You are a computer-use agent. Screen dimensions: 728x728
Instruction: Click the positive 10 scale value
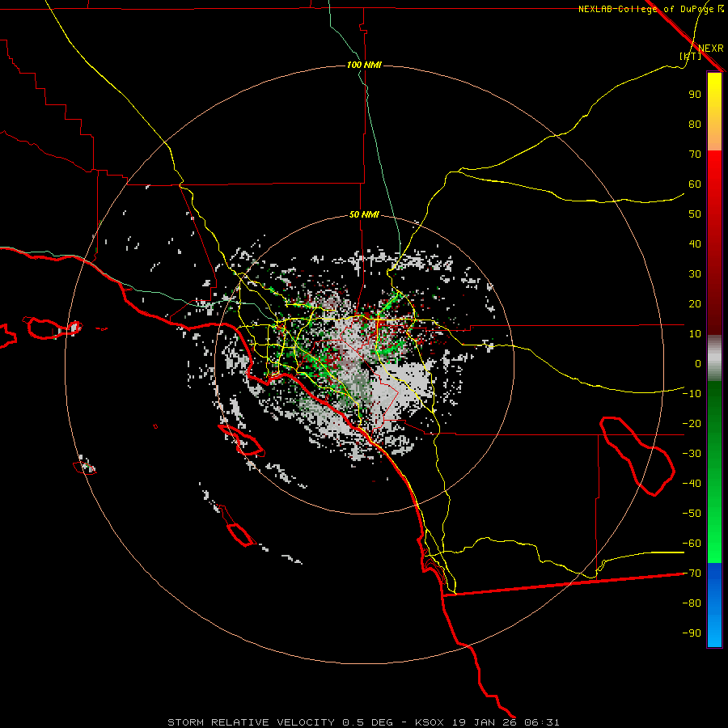[x=695, y=334]
